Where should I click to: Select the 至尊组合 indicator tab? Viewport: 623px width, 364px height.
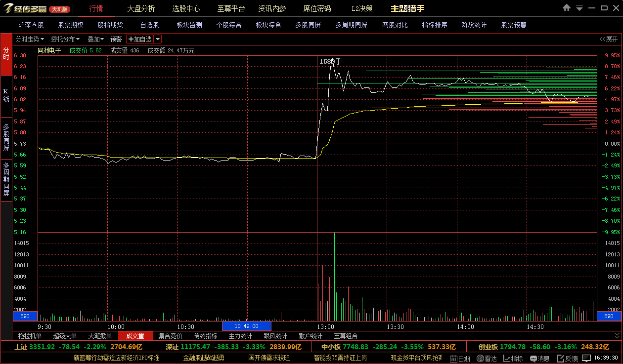click(x=346, y=336)
